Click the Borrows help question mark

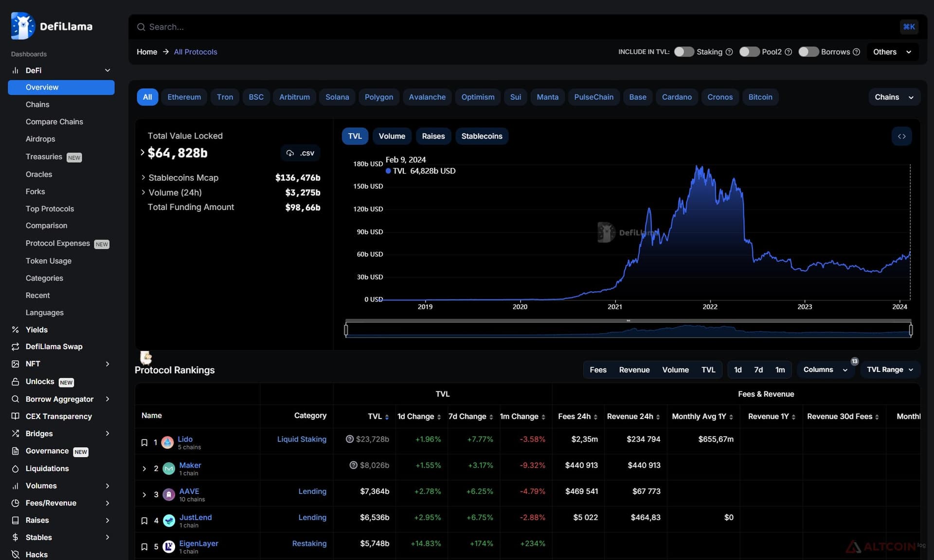[857, 52]
